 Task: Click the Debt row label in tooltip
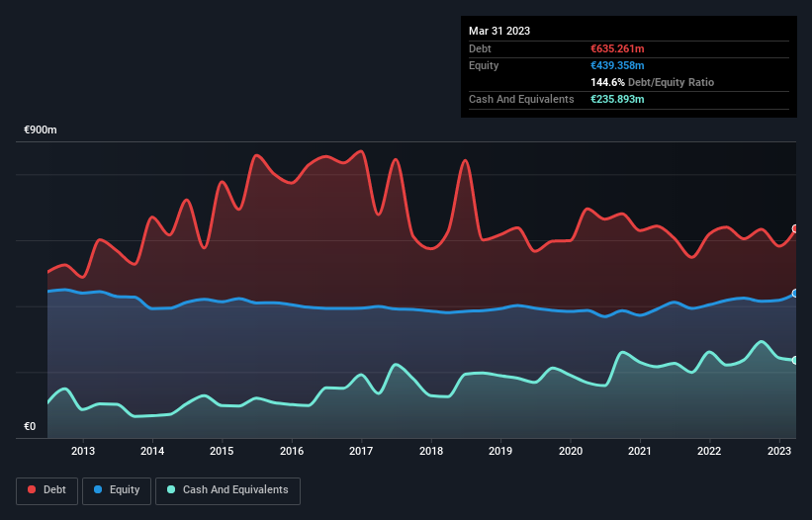coord(480,48)
